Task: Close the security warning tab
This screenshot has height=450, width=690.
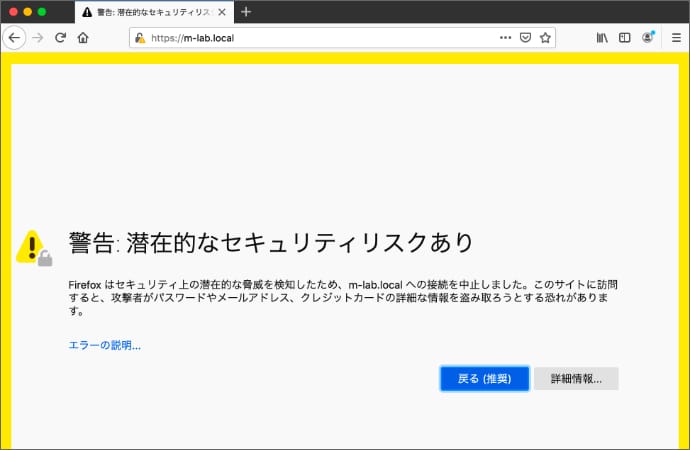Action: (220, 12)
